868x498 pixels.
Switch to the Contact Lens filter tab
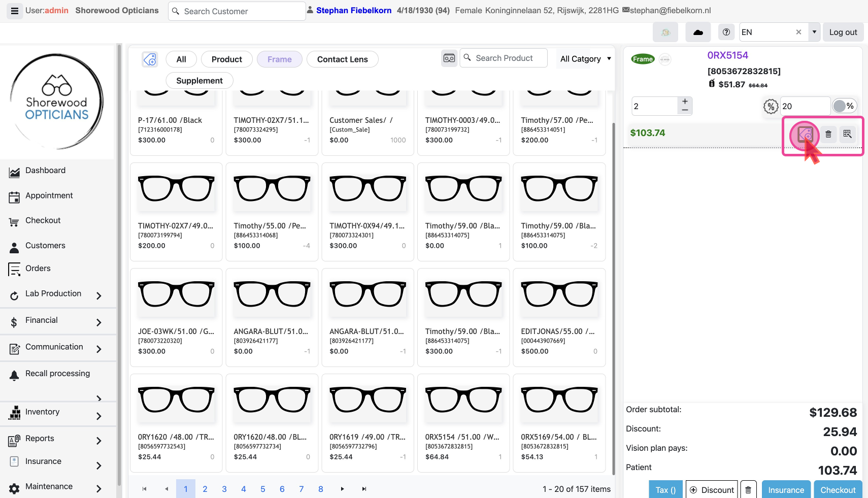tap(342, 59)
